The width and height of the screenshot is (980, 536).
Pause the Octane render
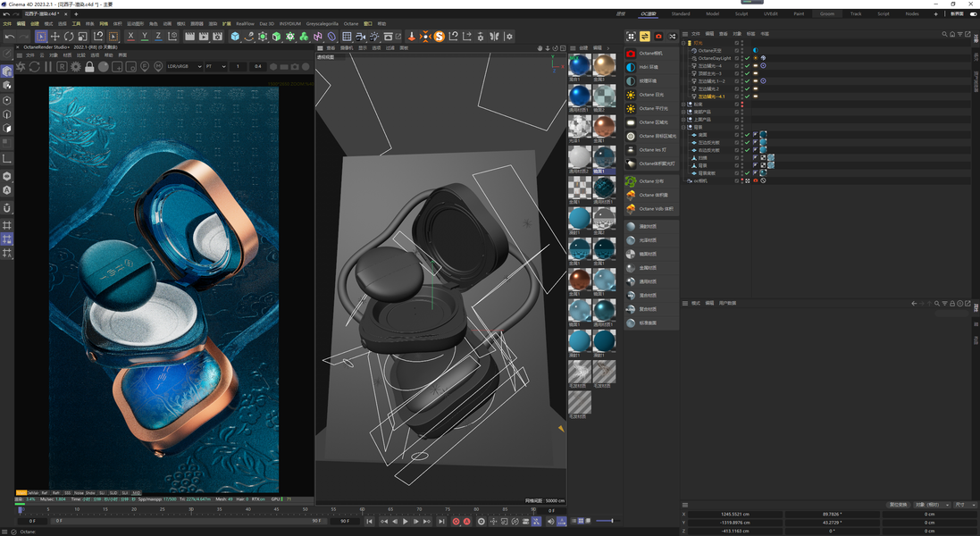coord(48,66)
